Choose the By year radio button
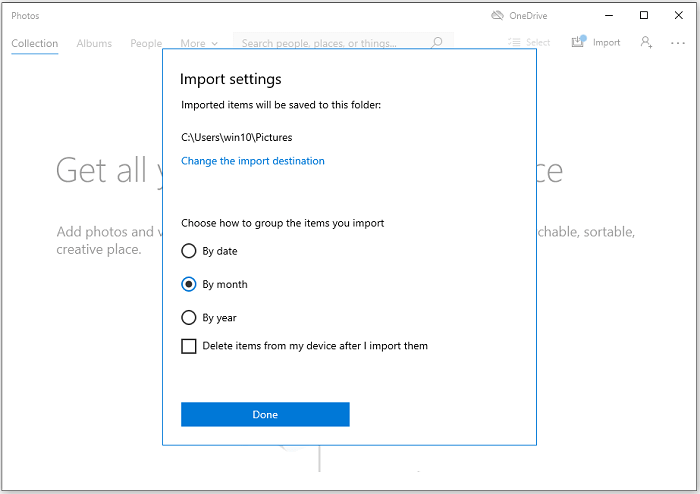 click(x=188, y=318)
